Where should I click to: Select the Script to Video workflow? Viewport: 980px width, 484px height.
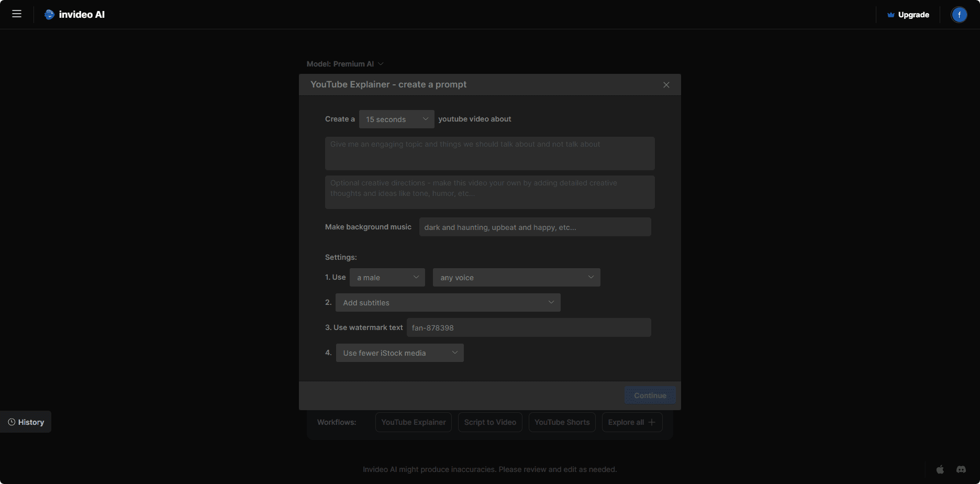pos(490,422)
